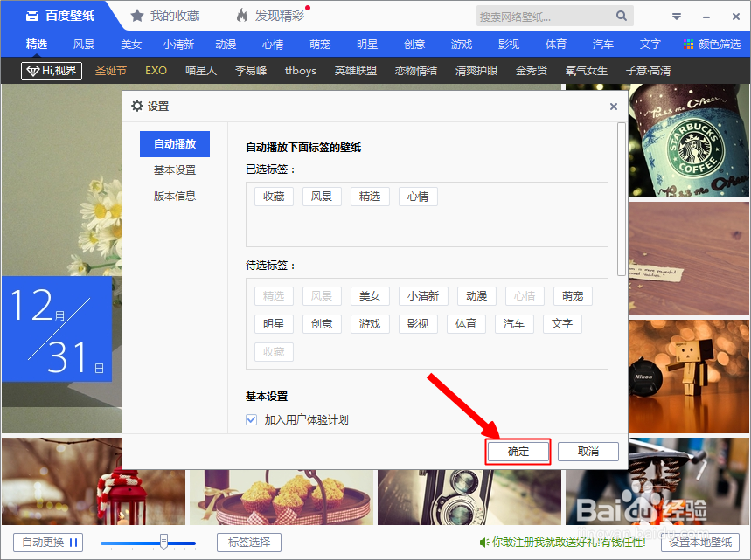Confirm settings with the 确定 button
The image size is (751, 560).
pyautogui.click(x=518, y=451)
